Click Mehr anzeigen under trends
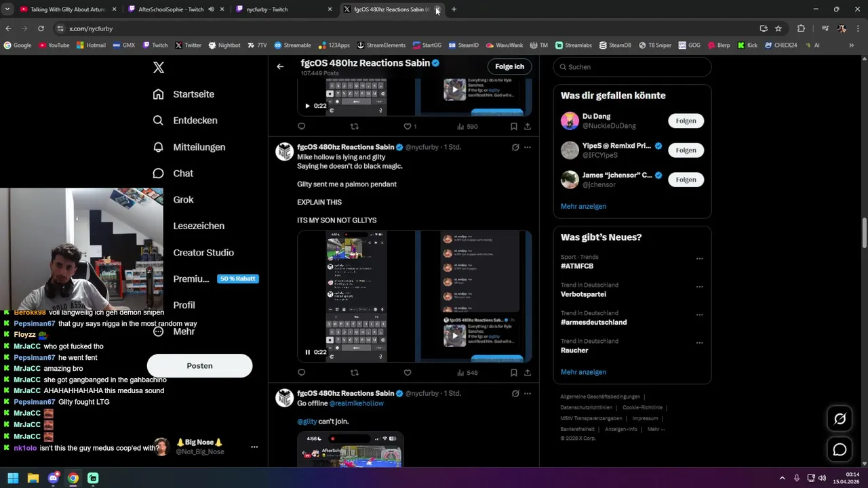The height and width of the screenshot is (488, 868). tap(583, 372)
